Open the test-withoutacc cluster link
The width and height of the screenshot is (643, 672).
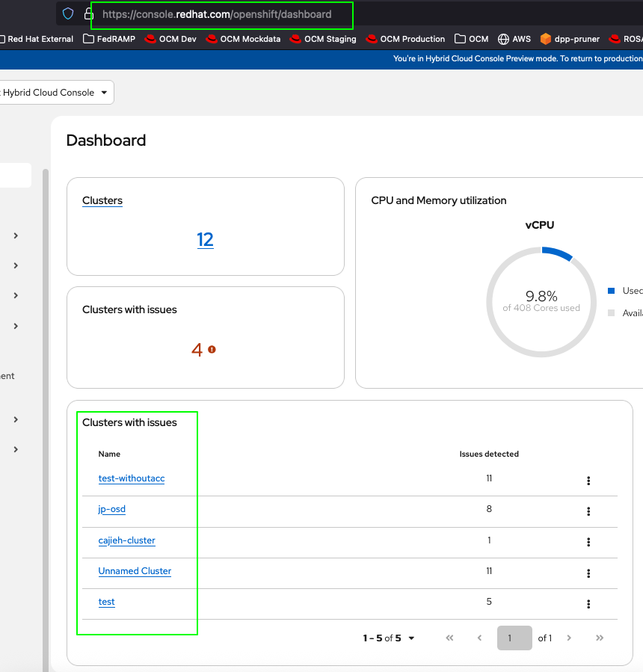click(132, 478)
